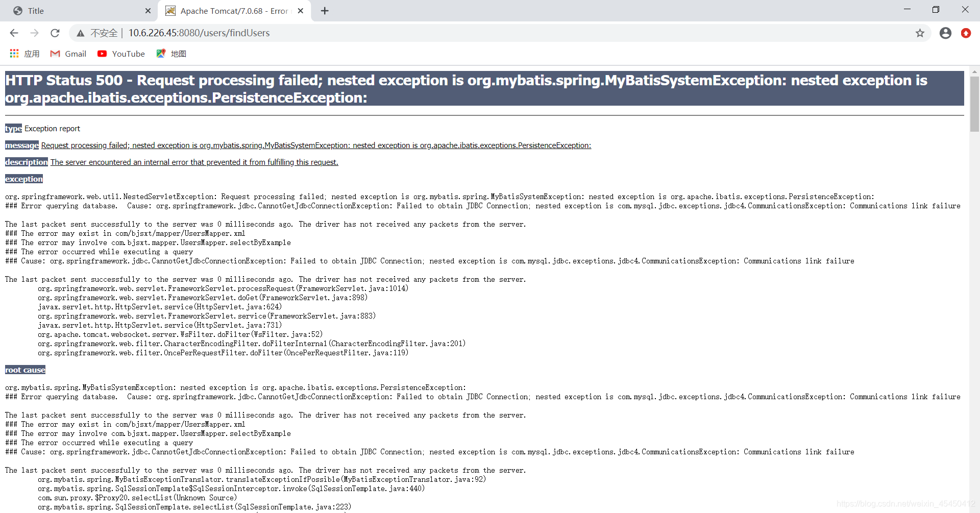The image size is (980, 513).
Task: Go back to the previous page
Action: tap(14, 33)
